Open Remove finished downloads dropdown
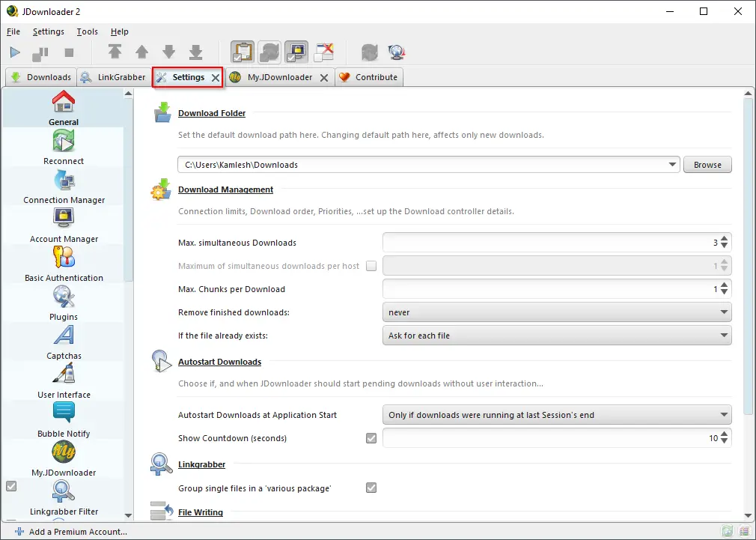 [x=557, y=312]
